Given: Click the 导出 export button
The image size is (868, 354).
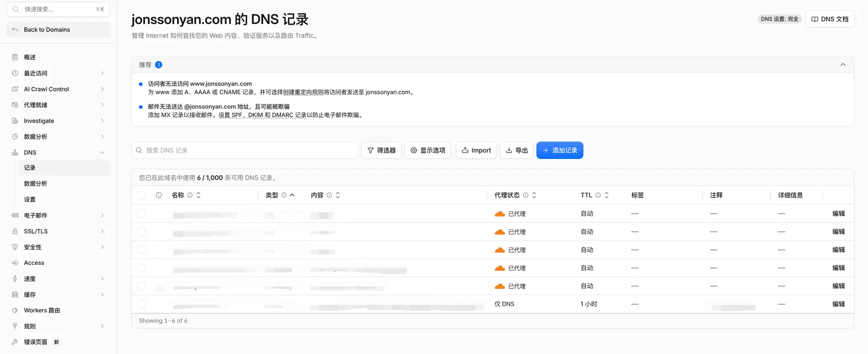Looking at the screenshot, I should pyautogui.click(x=517, y=150).
